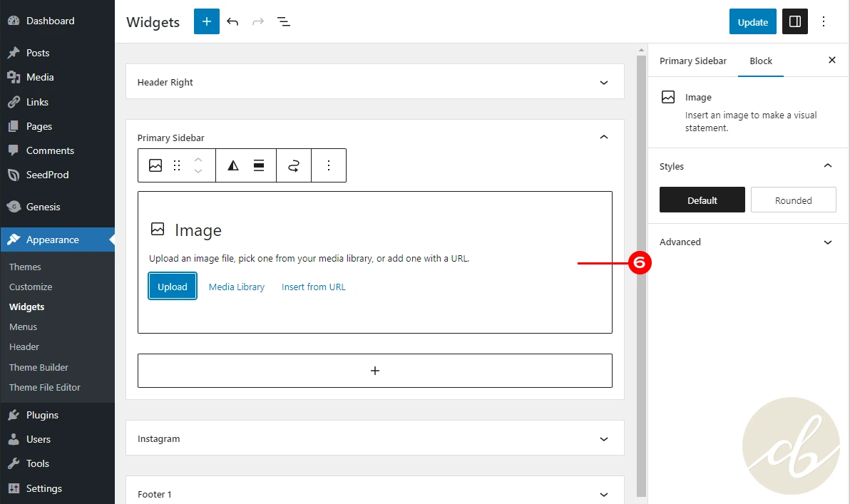Viewport: 850px width, 504px height.
Task: Toggle the Settings sidebar panel icon
Action: [x=795, y=21]
